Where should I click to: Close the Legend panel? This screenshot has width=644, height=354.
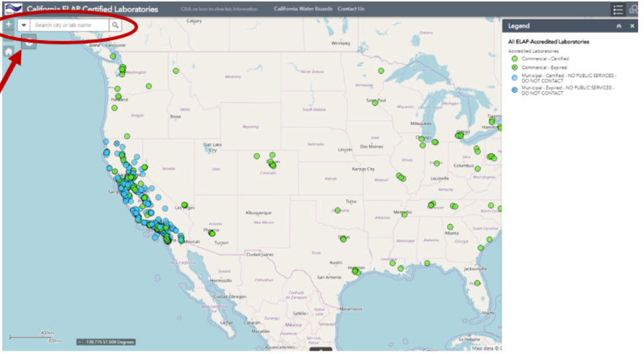633,26
